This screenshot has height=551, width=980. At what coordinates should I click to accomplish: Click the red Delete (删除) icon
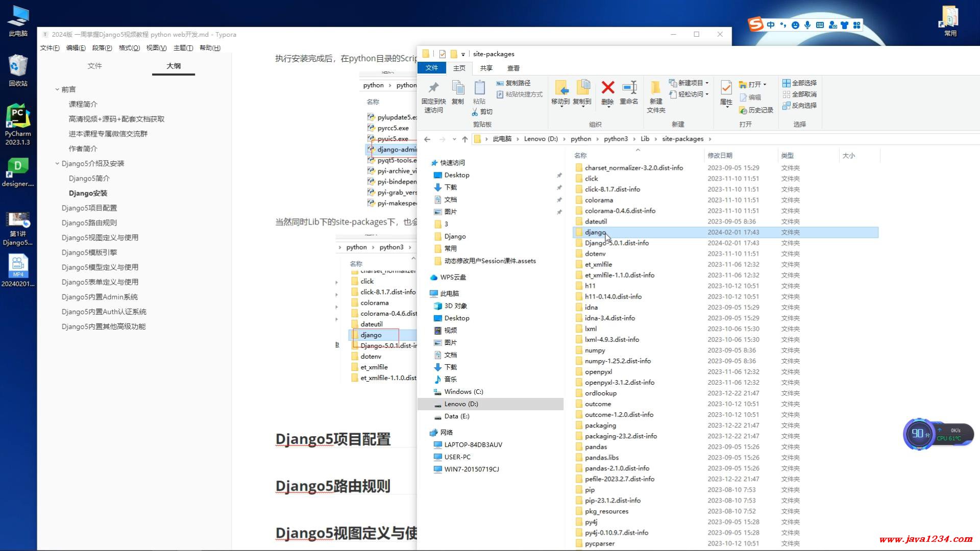pos(607,88)
